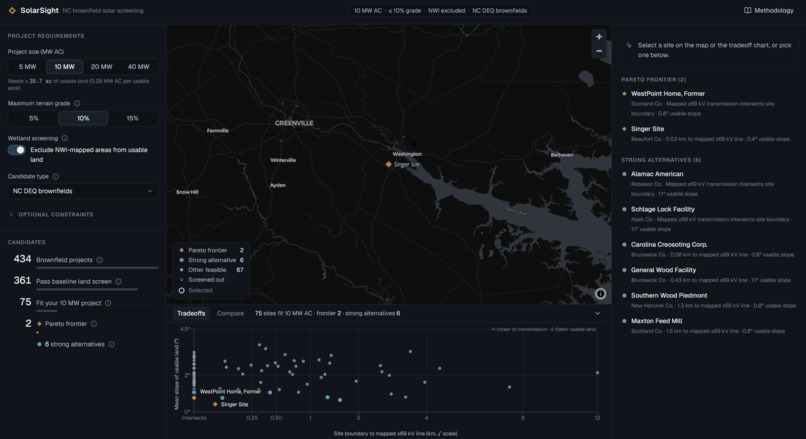Expand the Optional Constraints section
Image resolution: width=806 pixels, height=439 pixels.
[x=51, y=215]
